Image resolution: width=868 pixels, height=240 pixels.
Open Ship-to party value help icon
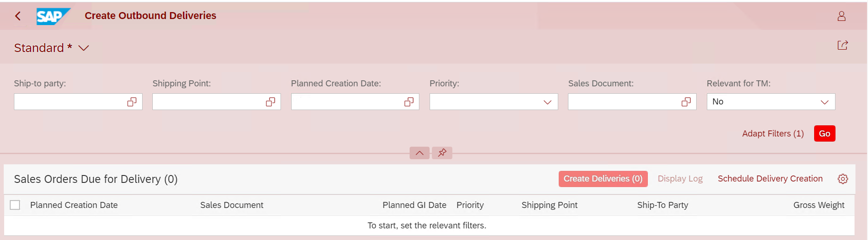tap(132, 102)
